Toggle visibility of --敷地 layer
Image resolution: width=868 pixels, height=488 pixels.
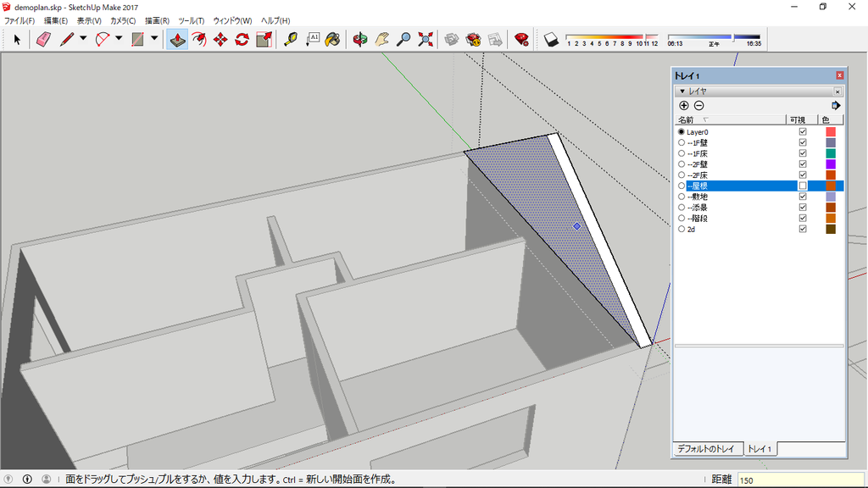[803, 197]
